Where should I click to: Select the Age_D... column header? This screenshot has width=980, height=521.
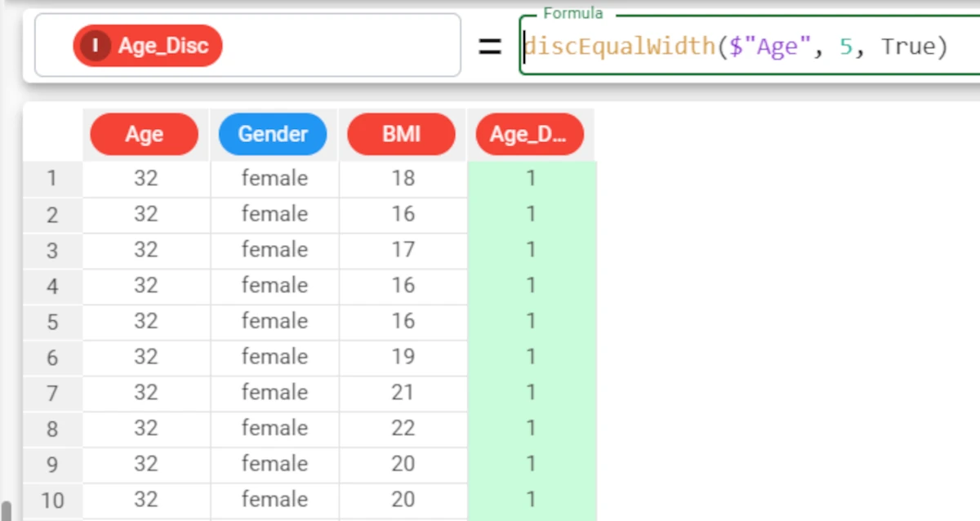[x=530, y=134]
